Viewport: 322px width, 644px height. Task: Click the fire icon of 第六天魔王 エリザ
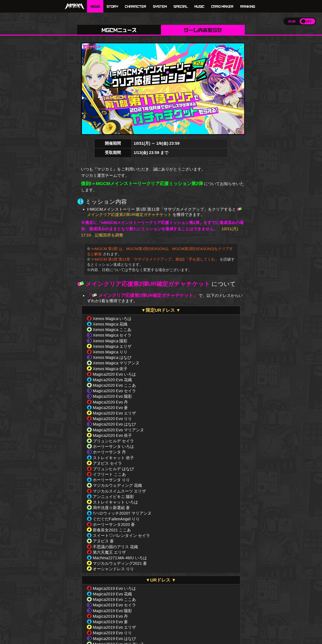[x=89, y=552]
